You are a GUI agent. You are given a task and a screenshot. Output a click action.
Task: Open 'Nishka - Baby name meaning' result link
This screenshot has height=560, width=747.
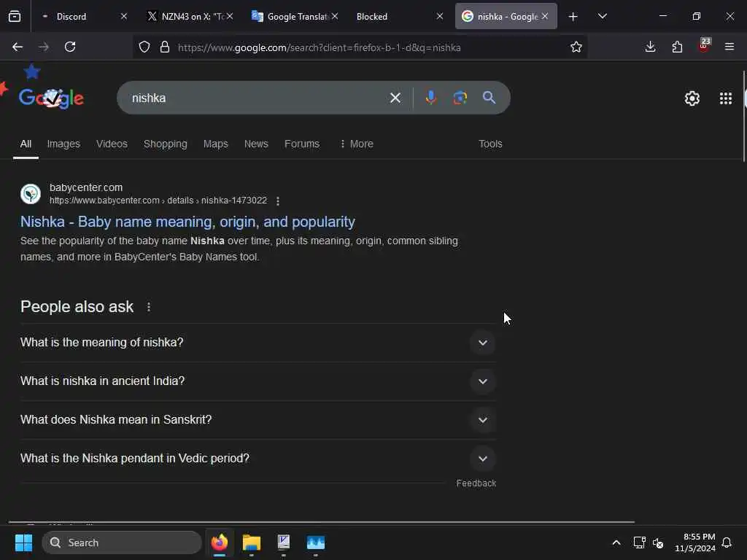coord(187,222)
